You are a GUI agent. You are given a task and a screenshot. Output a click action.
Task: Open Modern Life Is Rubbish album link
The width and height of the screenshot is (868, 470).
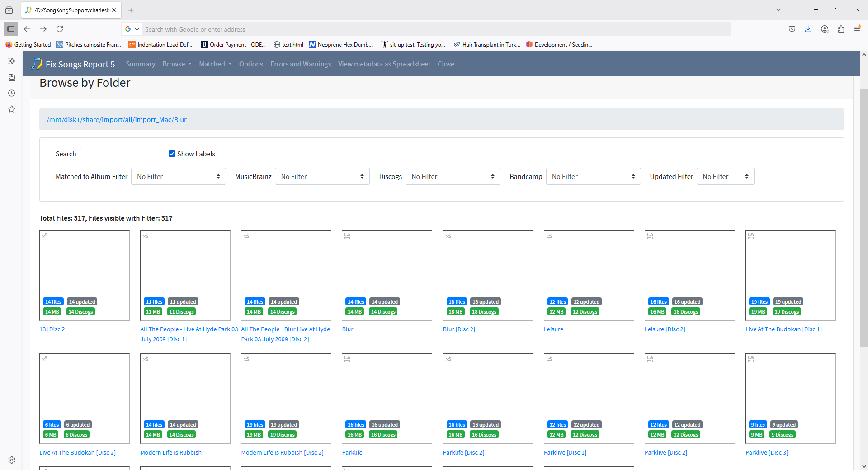click(x=171, y=452)
